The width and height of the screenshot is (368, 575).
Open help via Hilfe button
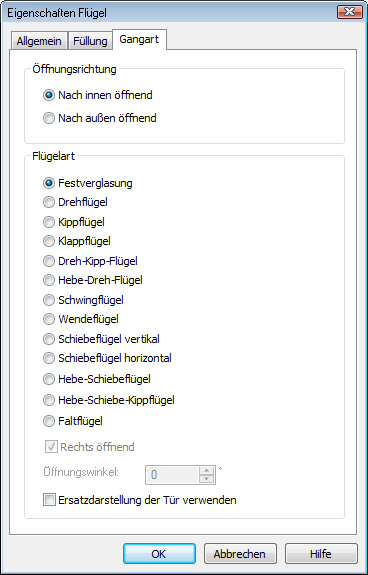321,553
